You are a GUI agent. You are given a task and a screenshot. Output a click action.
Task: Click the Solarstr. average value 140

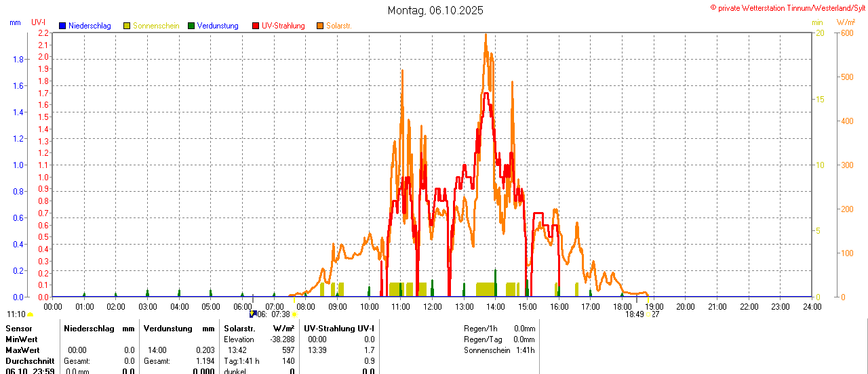(289, 361)
